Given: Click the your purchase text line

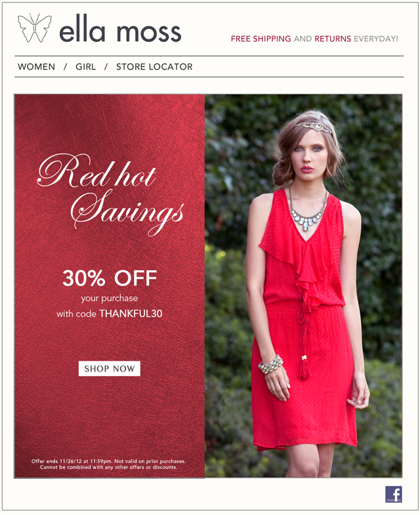Looking at the screenshot, I should [110, 299].
